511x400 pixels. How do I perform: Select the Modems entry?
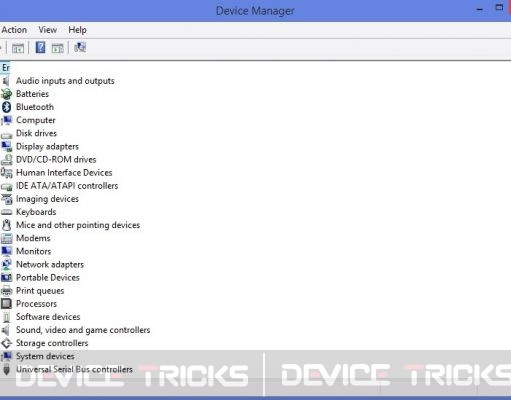coord(33,238)
